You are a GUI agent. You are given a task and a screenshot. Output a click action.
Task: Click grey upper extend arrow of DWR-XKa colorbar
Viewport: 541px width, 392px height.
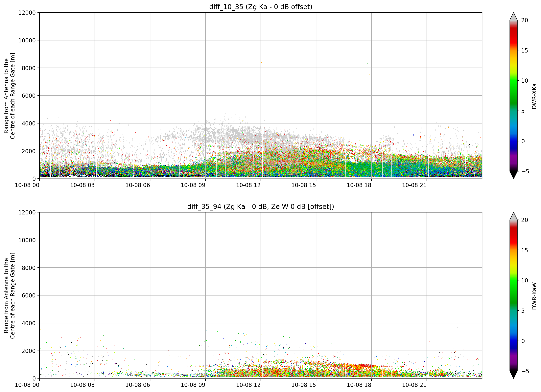[514, 16]
